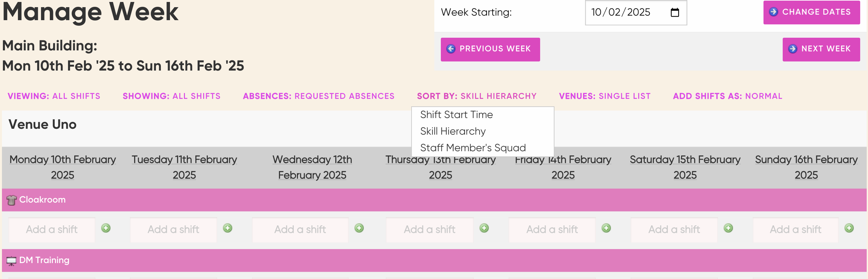The image size is (868, 279).
Task: Click the green plus icon under Tuesday
Action: 228,228
